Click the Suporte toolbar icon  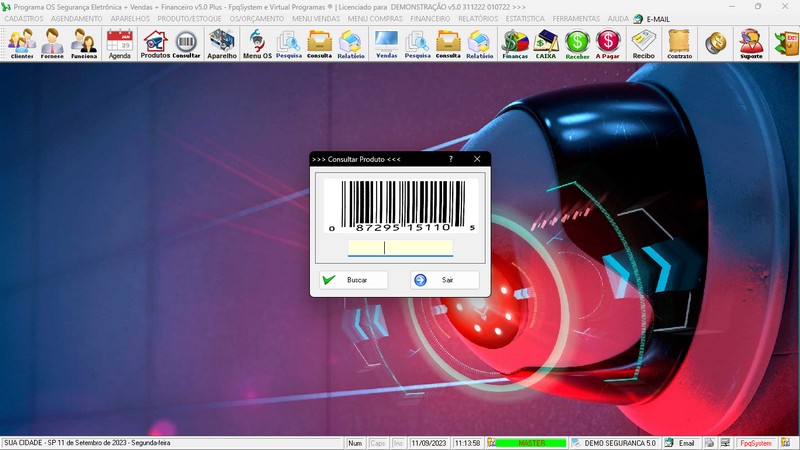click(751, 43)
